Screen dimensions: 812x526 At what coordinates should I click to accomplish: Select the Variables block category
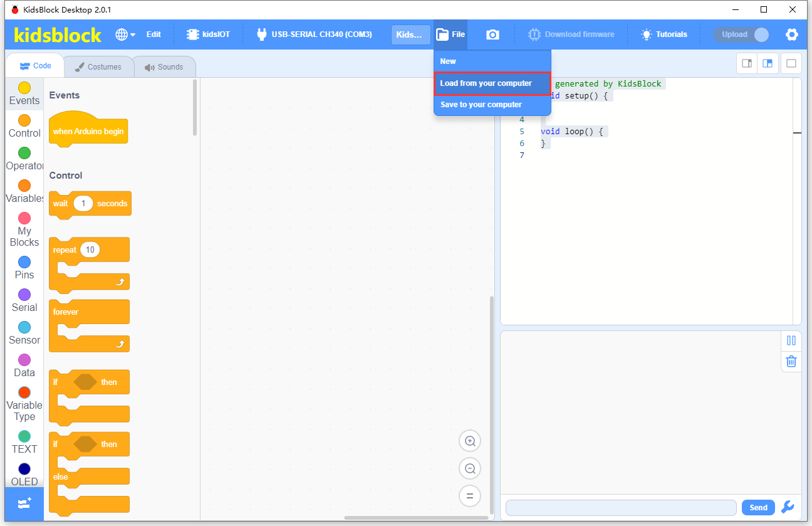point(24,192)
